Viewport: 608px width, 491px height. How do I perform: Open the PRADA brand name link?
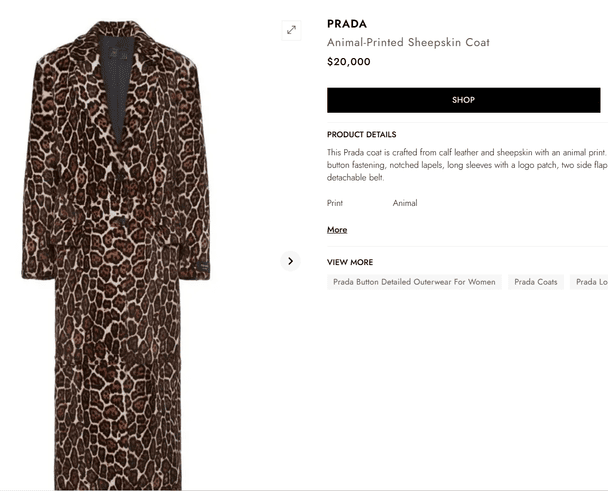click(x=347, y=24)
